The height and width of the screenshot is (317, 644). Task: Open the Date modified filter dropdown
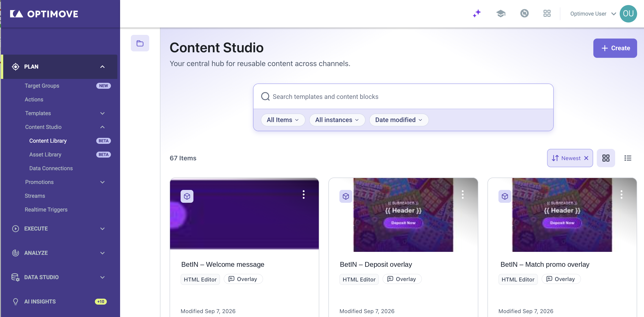click(399, 120)
